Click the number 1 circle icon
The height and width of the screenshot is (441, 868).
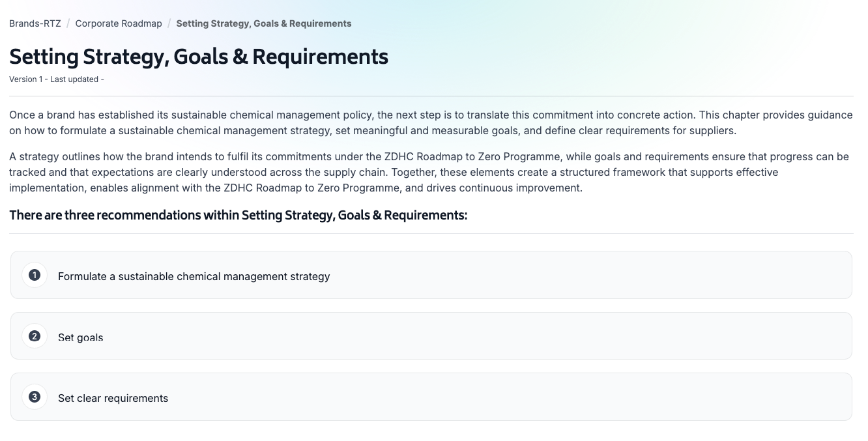pyautogui.click(x=35, y=275)
